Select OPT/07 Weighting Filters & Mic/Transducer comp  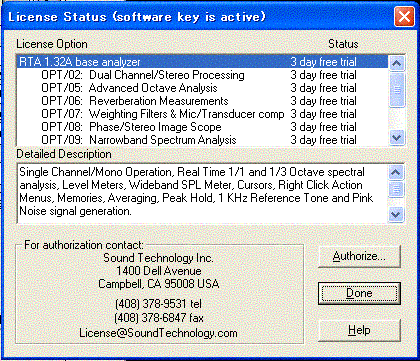(x=203, y=114)
